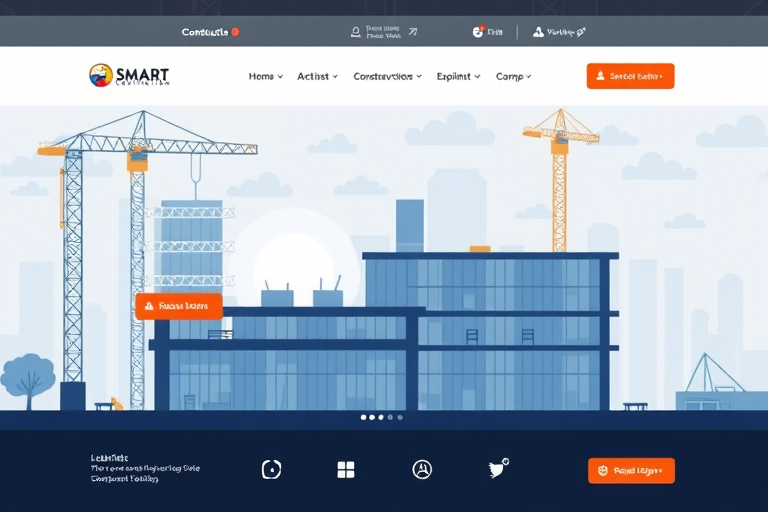Viewport: 768px width, 512px height.
Task: Select the last carousel dot indicator
Action: click(401, 417)
